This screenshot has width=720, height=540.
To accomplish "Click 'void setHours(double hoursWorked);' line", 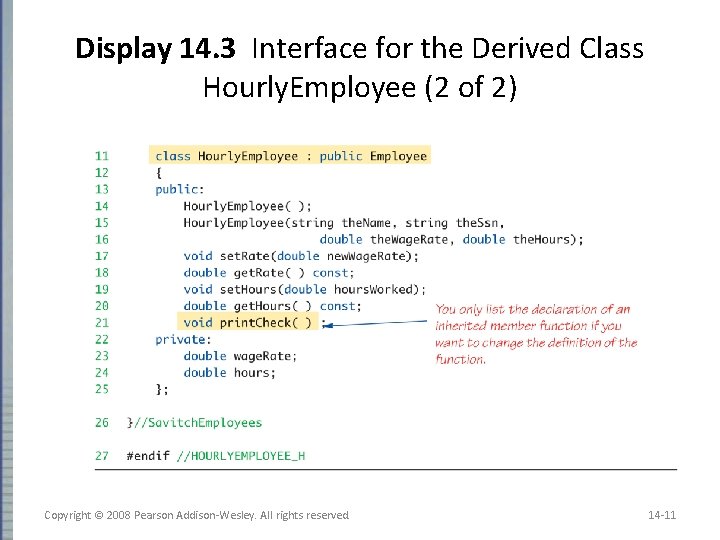I will click(304, 289).
